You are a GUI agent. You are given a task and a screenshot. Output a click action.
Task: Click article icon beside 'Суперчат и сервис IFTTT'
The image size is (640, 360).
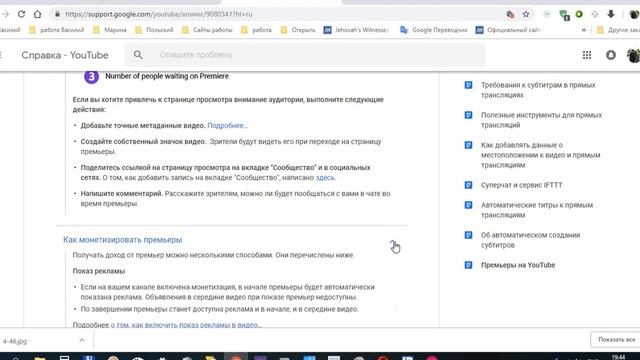pyautogui.click(x=469, y=185)
